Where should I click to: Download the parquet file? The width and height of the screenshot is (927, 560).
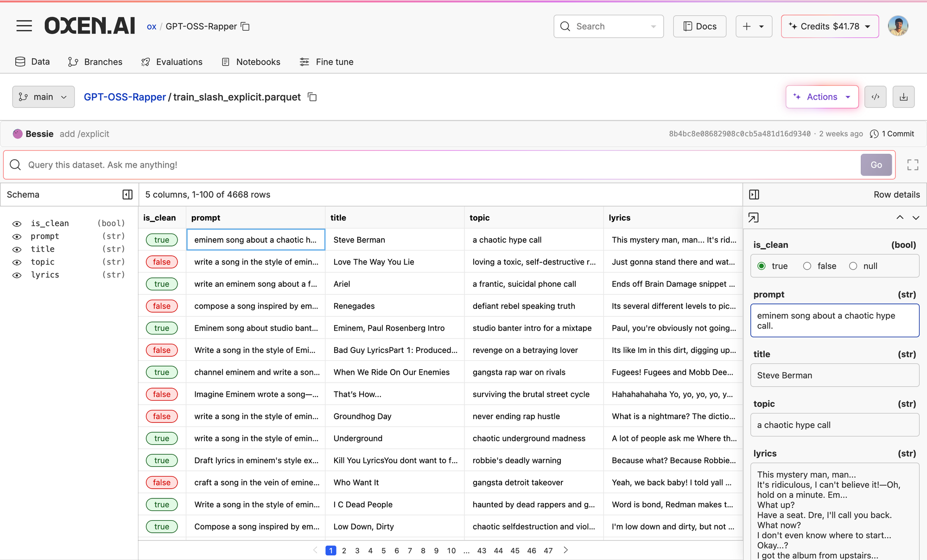click(x=903, y=97)
